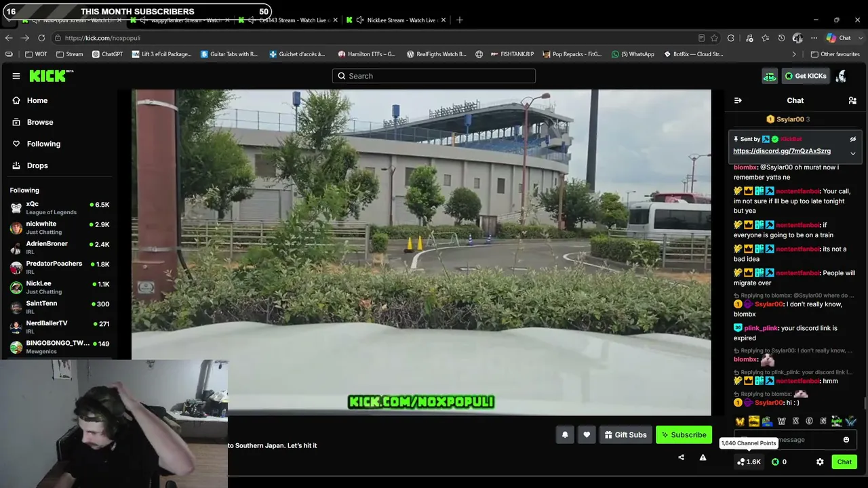Collapse the chat panel with arrow icon
Screen dimensions: 868x488
tap(738, 100)
